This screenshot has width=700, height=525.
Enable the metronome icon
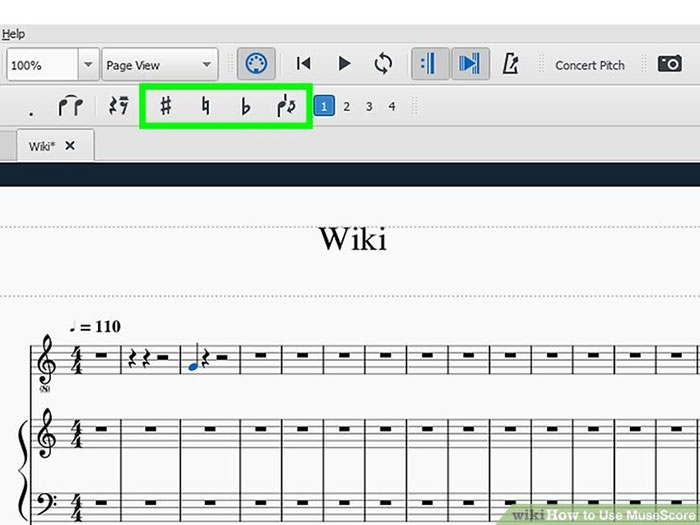point(510,64)
